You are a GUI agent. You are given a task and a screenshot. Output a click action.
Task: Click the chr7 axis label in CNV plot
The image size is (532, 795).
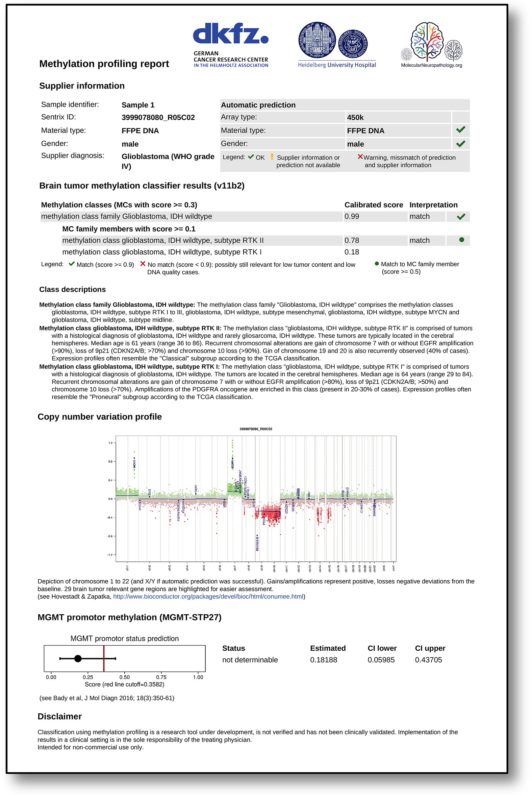[x=235, y=568]
